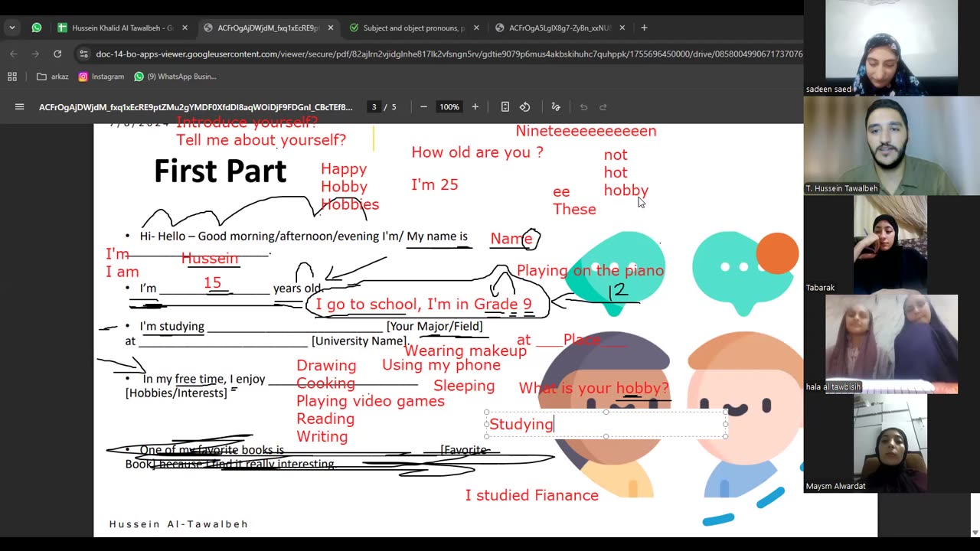Click the 'Hussein Al-Tawalbeh' footer text
Viewport: 980px width, 551px height.
(179, 524)
